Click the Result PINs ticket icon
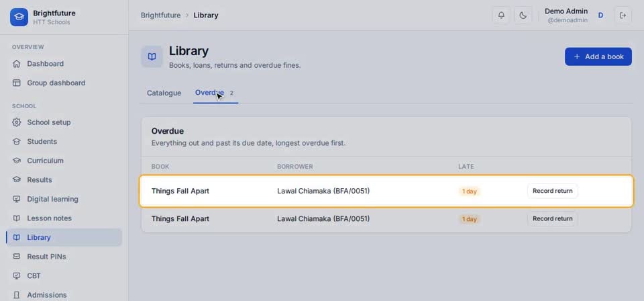 click(x=16, y=257)
